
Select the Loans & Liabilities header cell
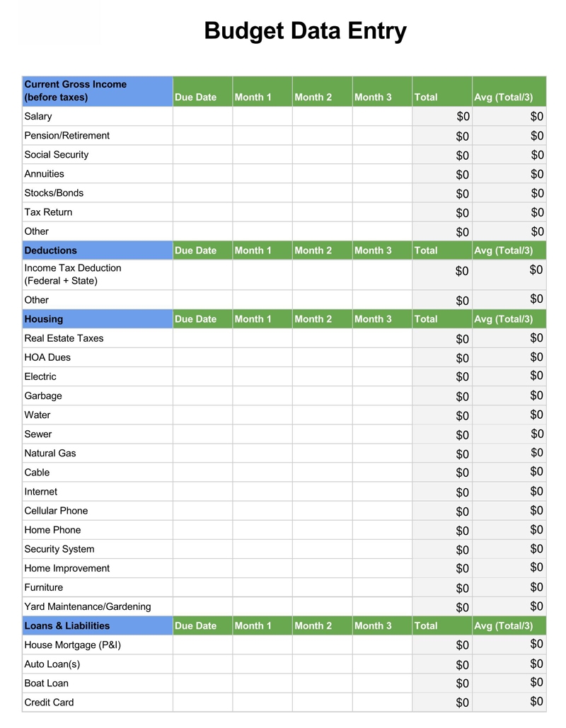point(98,626)
